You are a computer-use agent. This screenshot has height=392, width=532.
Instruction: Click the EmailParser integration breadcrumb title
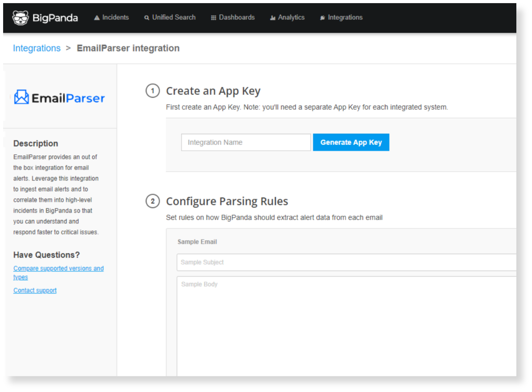tap(128, 48)
